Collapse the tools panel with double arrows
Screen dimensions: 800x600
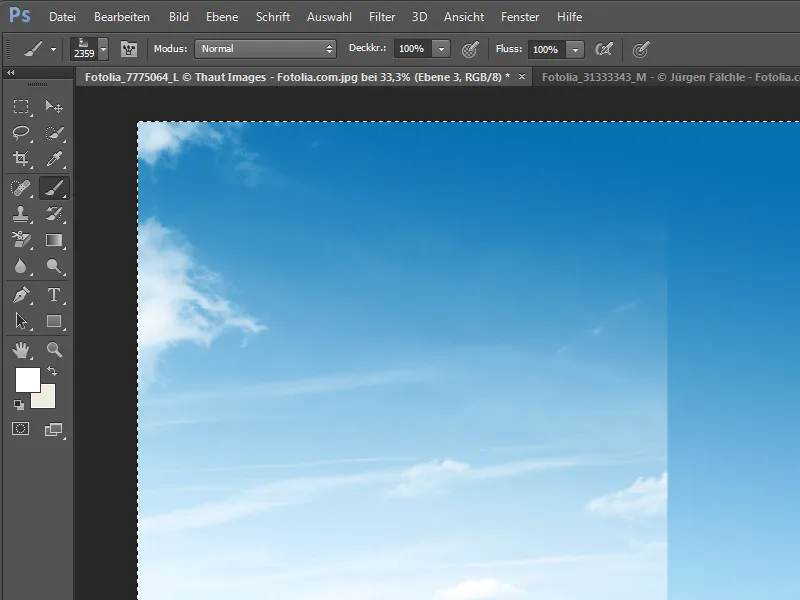pos(11,73)
